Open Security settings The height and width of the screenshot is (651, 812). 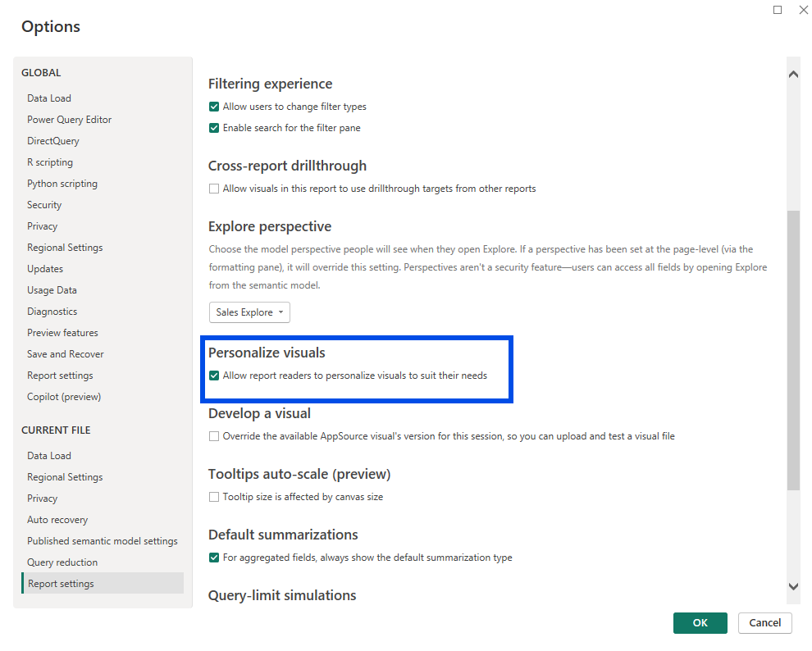pos(44,205)
